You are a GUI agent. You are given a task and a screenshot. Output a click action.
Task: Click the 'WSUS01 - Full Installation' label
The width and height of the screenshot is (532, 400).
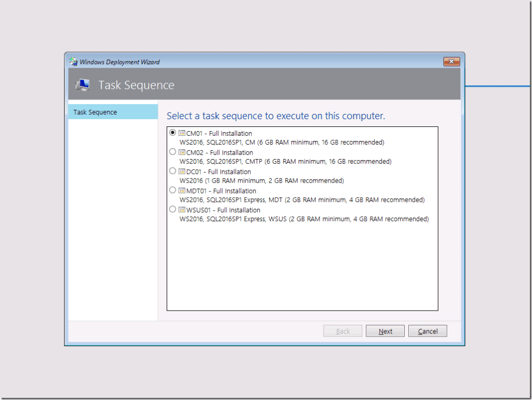pos(223,210)
